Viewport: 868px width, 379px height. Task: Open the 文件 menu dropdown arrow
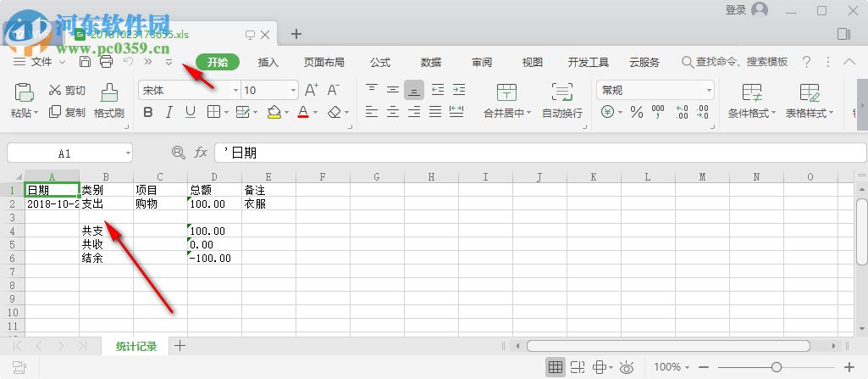click(x=62, y=62)
